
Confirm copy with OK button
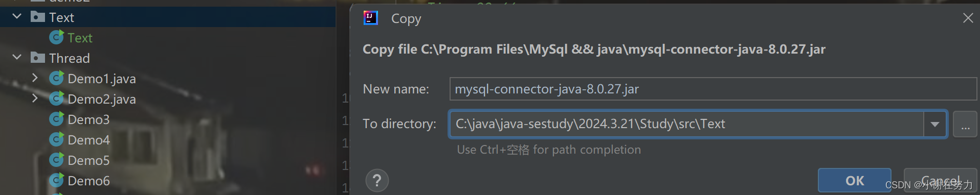(855, 180)
